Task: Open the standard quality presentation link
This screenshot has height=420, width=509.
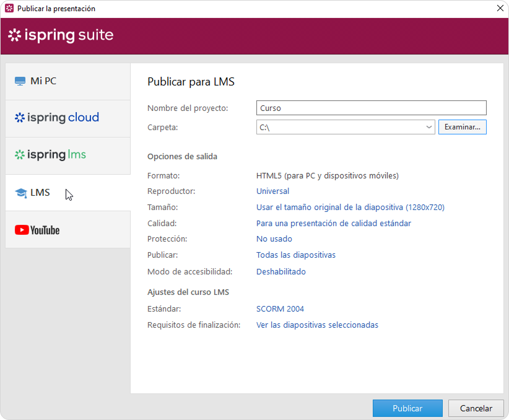Action: coord(333,223)
